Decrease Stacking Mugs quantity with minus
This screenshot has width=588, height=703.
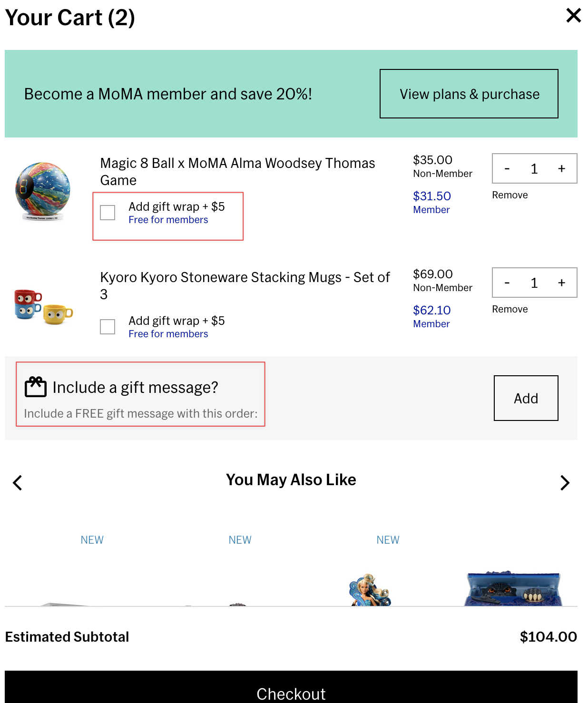(x=507, y=283)
